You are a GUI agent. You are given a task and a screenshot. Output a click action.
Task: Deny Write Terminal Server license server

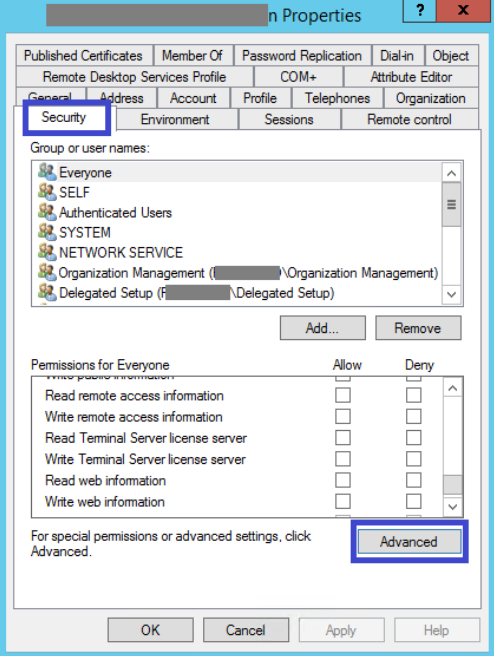[x=413, y=459]
